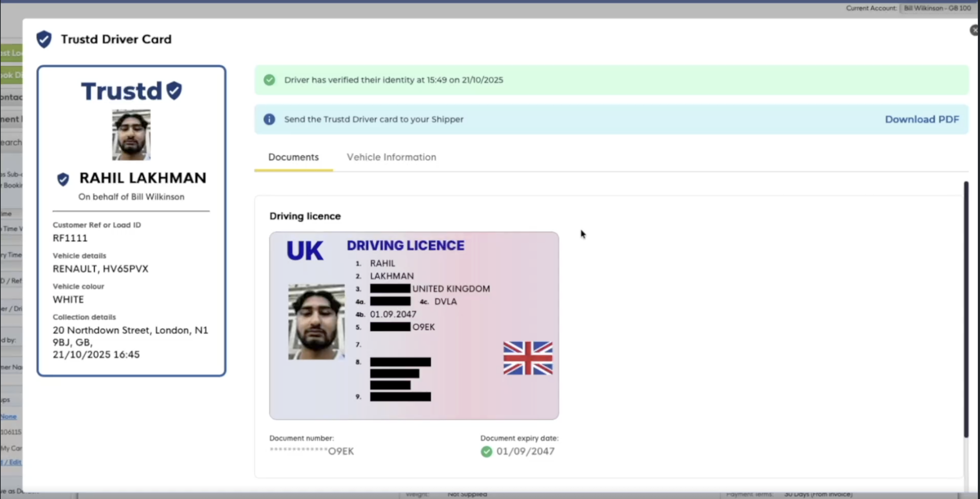This screenshot has height=499, width=980.
Task: Click the Trustd logo on the driver card
Action: tap(132, 91)
